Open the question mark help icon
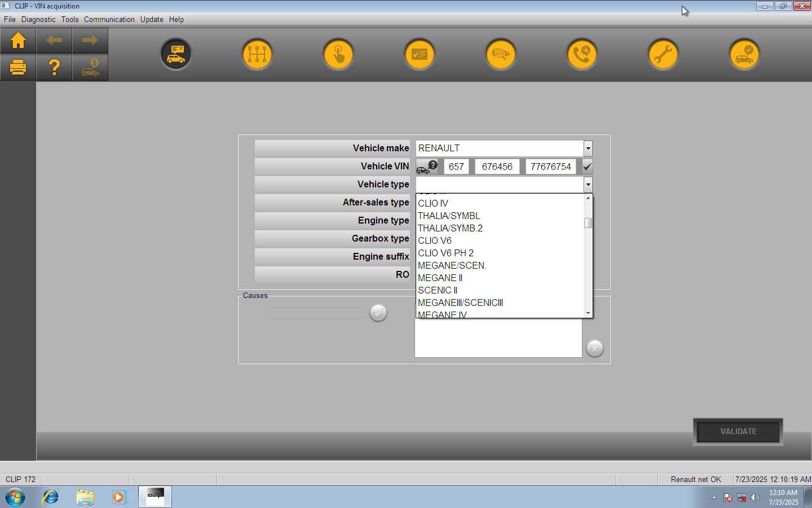Screen dimensions: 812x508 tap(54, 68)
